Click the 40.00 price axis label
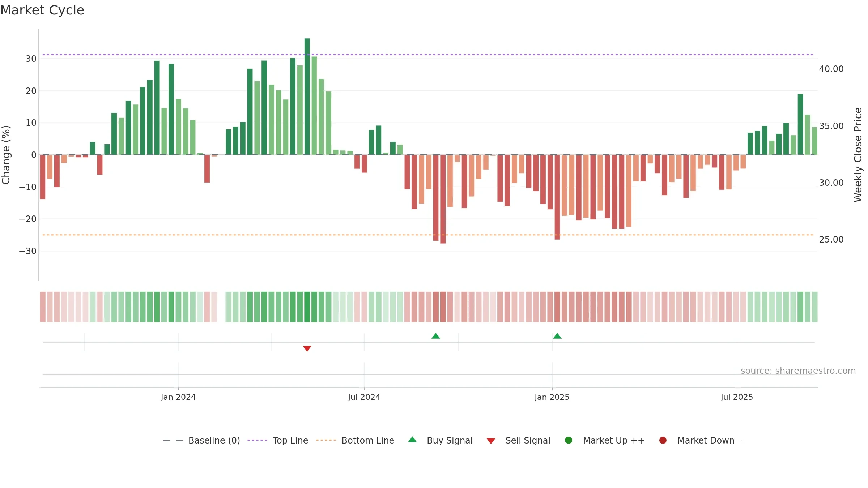The image size is (868, 488). (x=831, y=69)
